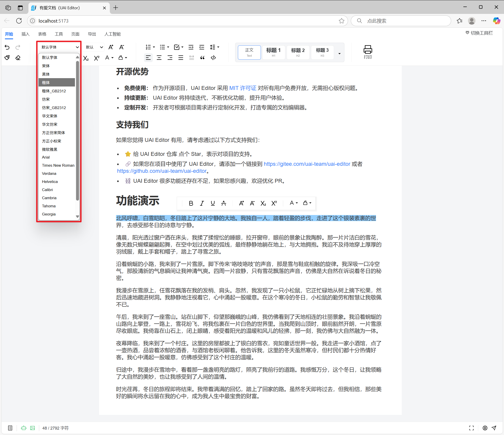Click the clear formatting eraser icon

(18, 58)
